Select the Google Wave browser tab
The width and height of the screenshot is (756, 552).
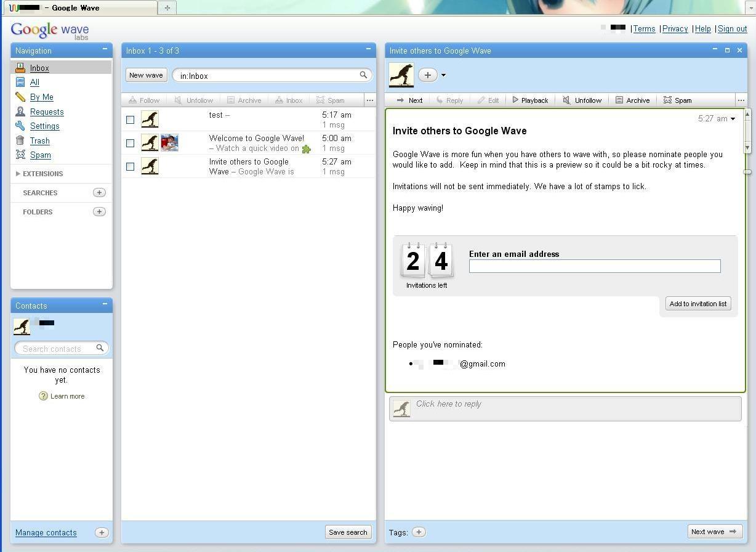click(81, 7)
